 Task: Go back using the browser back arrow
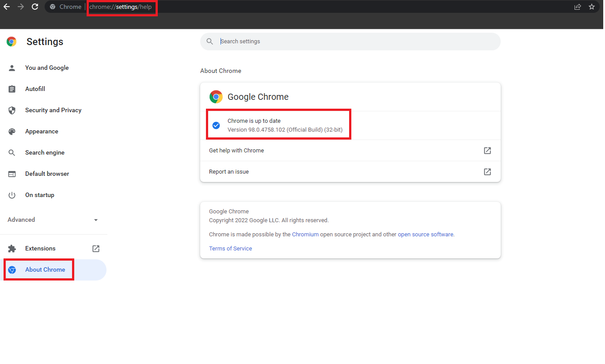7,7
